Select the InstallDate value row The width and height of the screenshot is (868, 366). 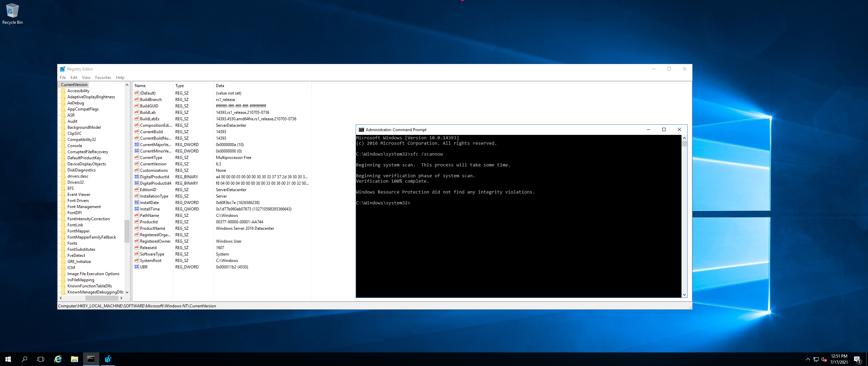click(222, 203)
